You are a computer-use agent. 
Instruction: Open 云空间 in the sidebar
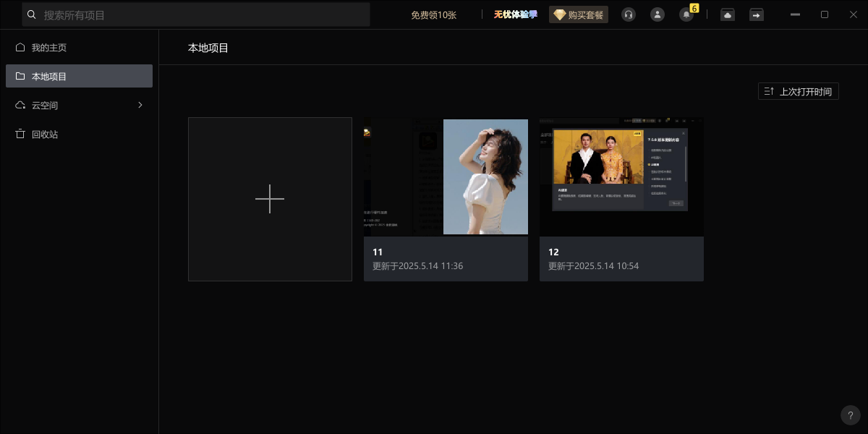(x=79, y=105)
